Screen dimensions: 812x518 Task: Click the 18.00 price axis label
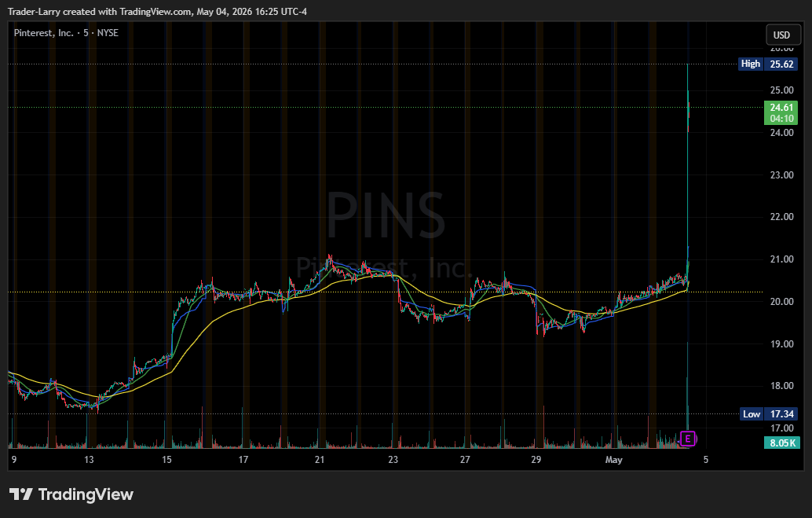pos(781,386)
